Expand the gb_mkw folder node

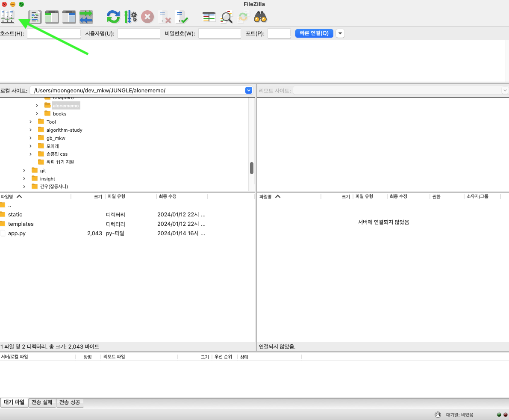[30, 138]
